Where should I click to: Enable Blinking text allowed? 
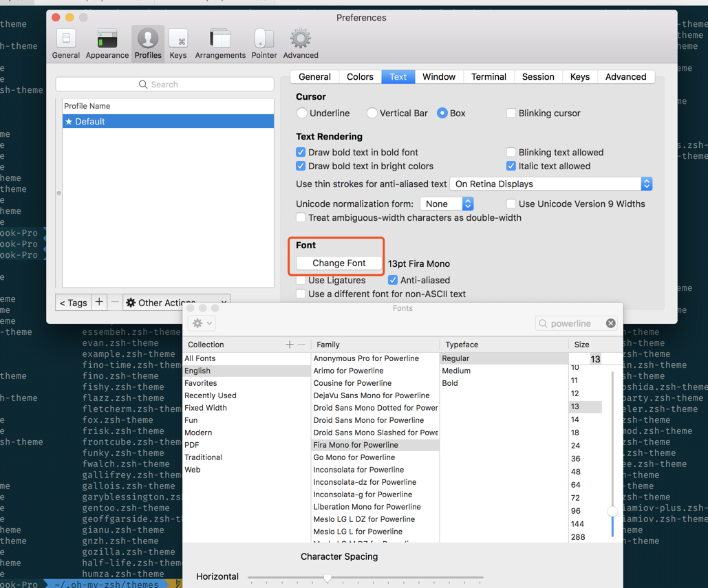tap(511, 152)
